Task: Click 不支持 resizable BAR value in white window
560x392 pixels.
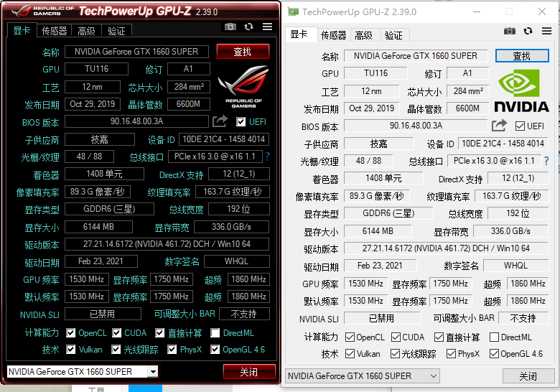Action: [523, 318]
